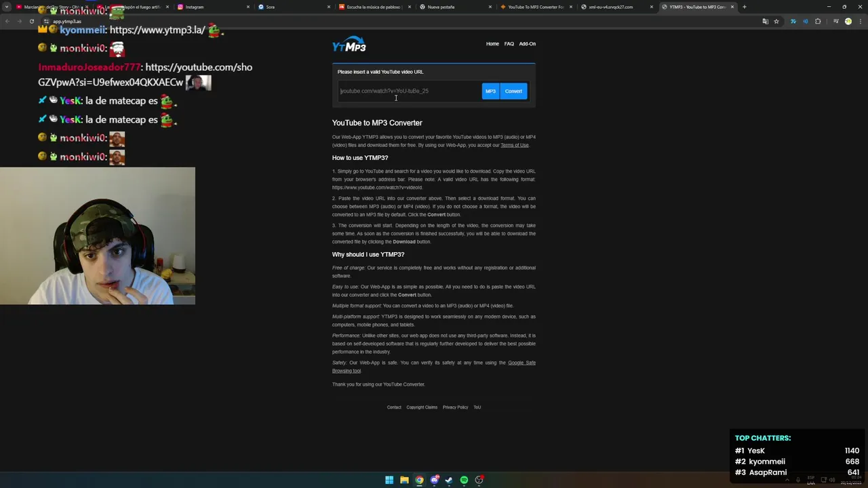The image size is (868, 488).
Task: Focus the YouTube video URL field
Action: click(x=410, y=91)
